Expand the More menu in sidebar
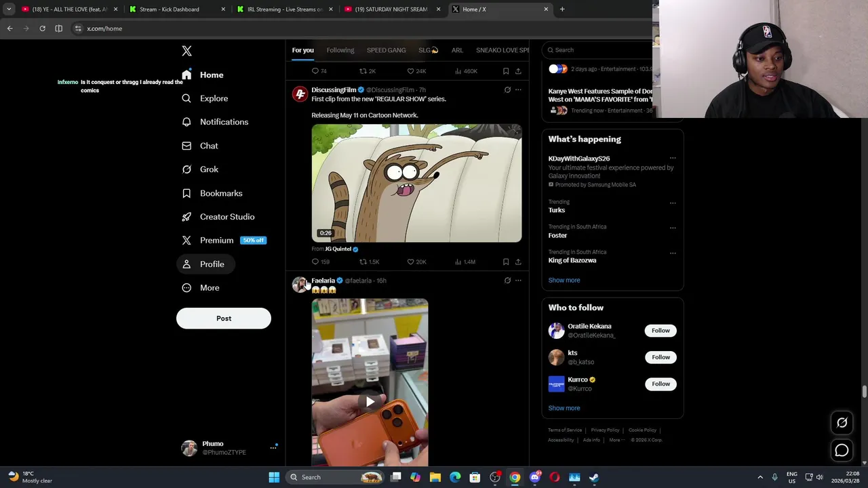The width and height of the screenshot is (868, 488). point(201,287)
